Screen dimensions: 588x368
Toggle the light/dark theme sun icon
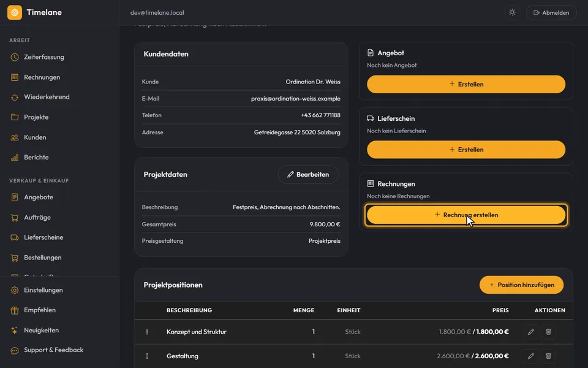coord(512,12)
